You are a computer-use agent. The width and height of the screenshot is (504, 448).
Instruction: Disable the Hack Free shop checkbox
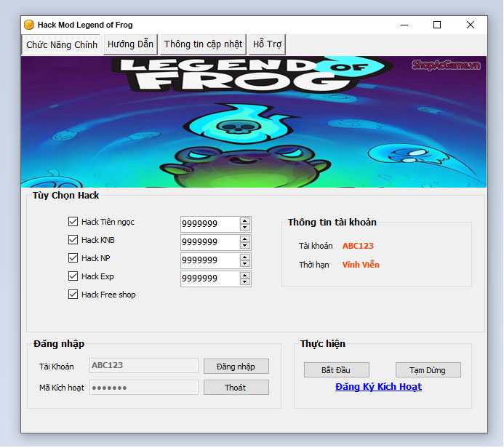(x=73, y=295)
